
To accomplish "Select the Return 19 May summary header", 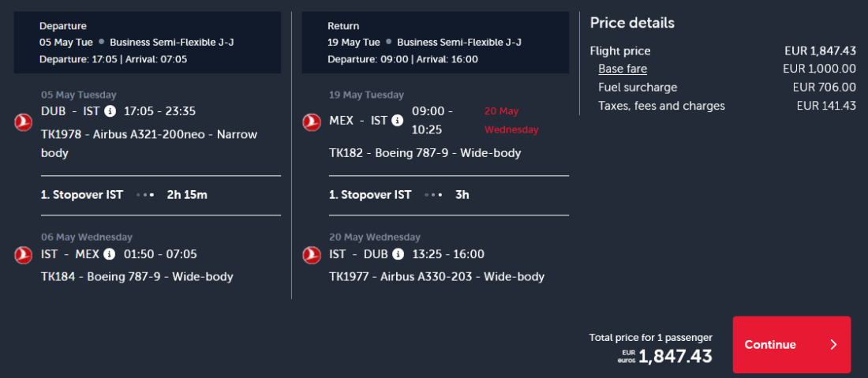I will [435, 42].
